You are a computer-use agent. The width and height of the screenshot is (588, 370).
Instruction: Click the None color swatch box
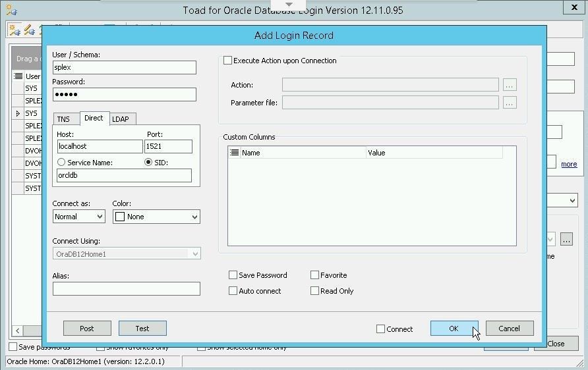120,217
